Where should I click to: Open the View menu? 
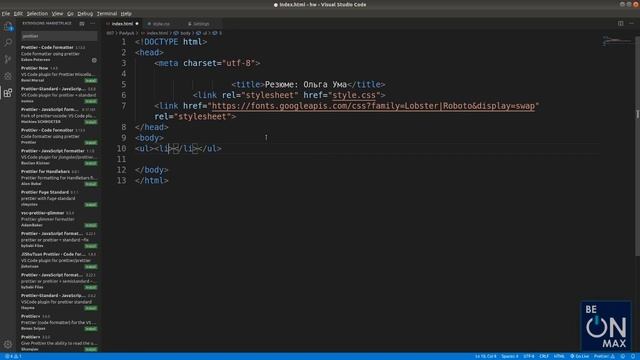click(x=57, y=13)
